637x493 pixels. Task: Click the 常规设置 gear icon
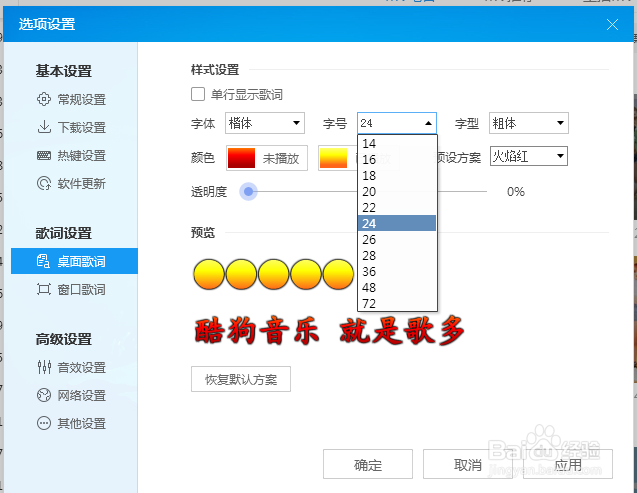44,99
